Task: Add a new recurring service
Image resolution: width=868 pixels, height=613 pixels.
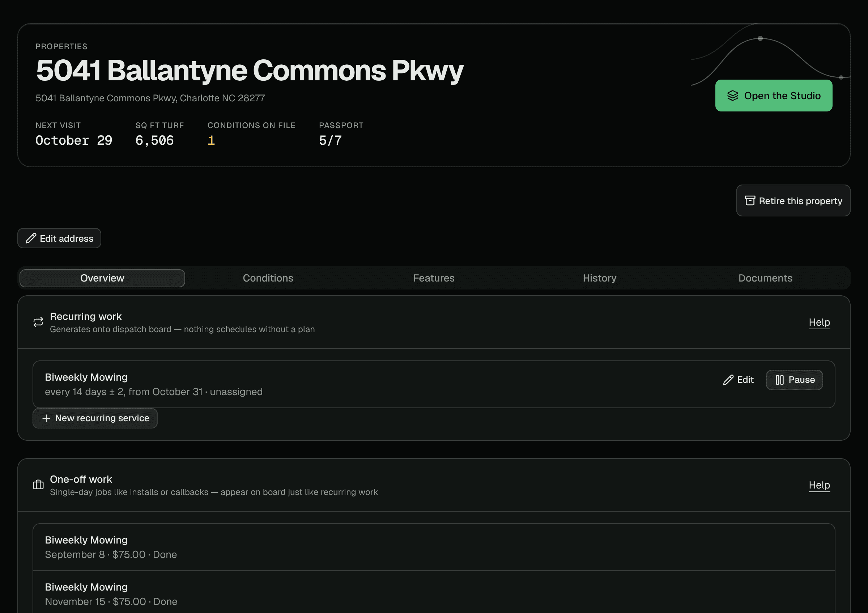Action: pos(95,418)
